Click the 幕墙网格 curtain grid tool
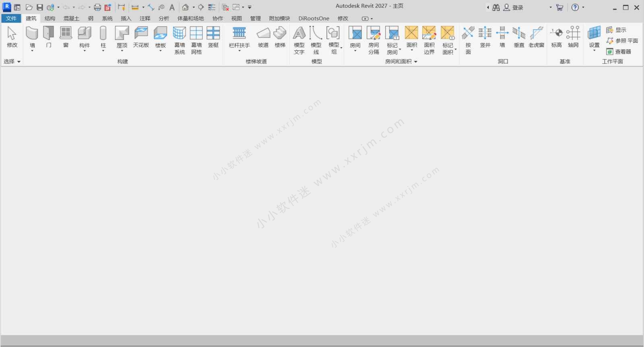This screenshot has width=644, height=347. click(x=196, y=40)
